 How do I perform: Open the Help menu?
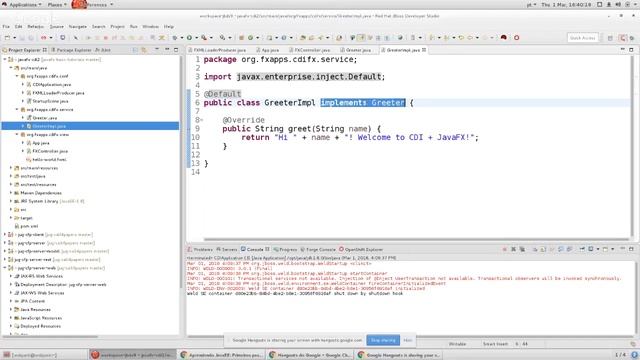click(169, 27)
